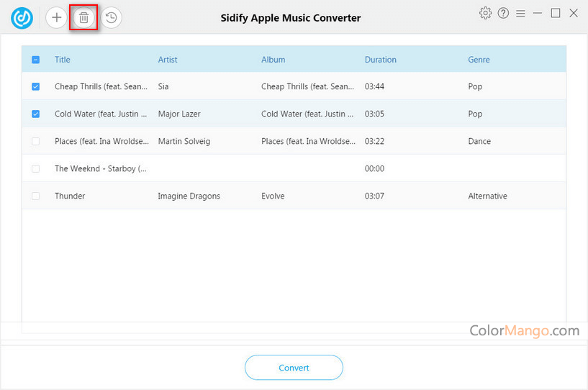Maximize the Sidify window

(x=556, y=13)
